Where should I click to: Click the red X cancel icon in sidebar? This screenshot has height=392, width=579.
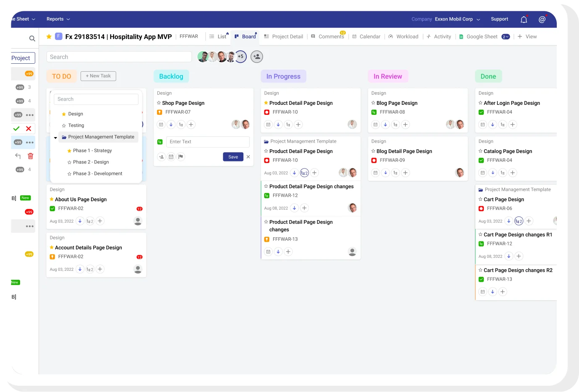coord(29,129)
